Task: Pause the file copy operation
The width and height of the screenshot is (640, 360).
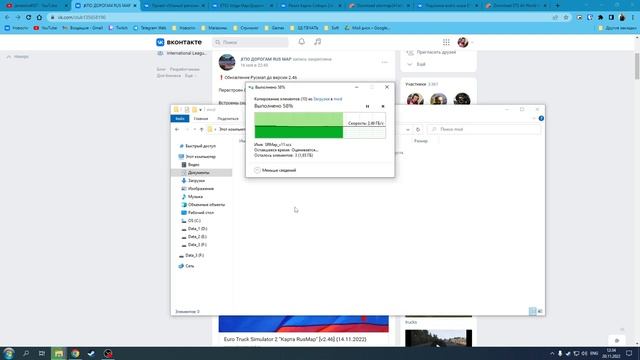Action: [x=367, y=107]
